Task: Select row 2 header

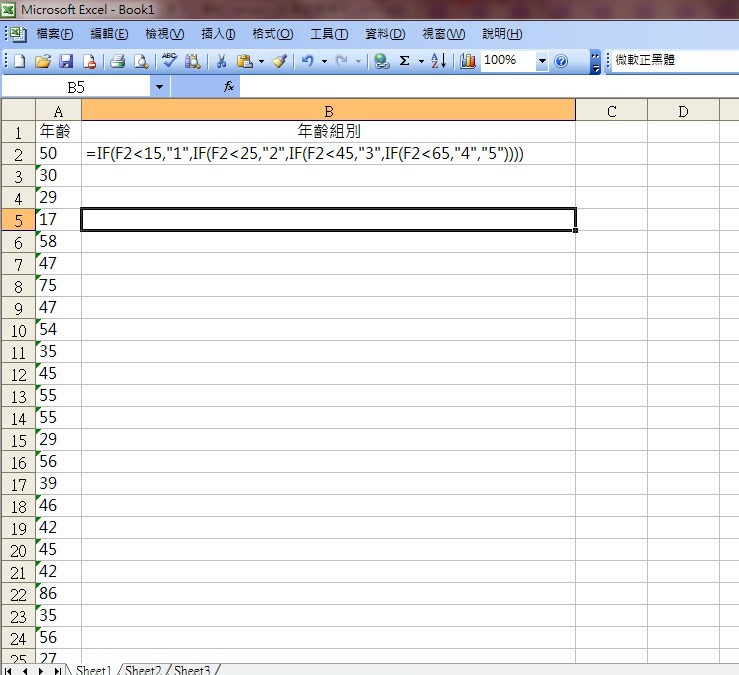Action: [18, 154]
